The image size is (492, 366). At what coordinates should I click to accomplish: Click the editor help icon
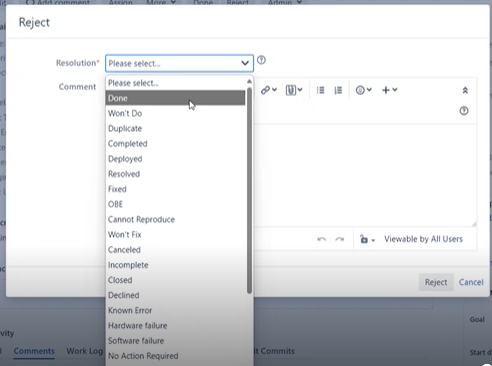[x=464, y=111]
